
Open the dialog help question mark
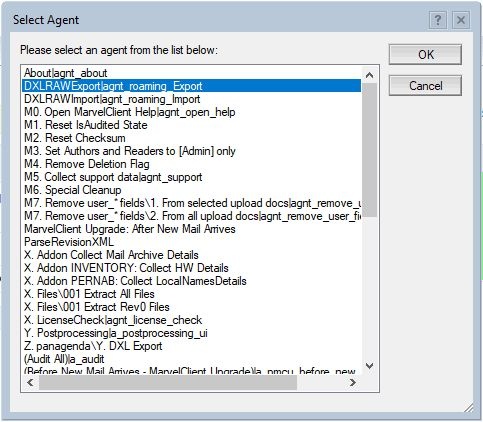coord(438,20)
